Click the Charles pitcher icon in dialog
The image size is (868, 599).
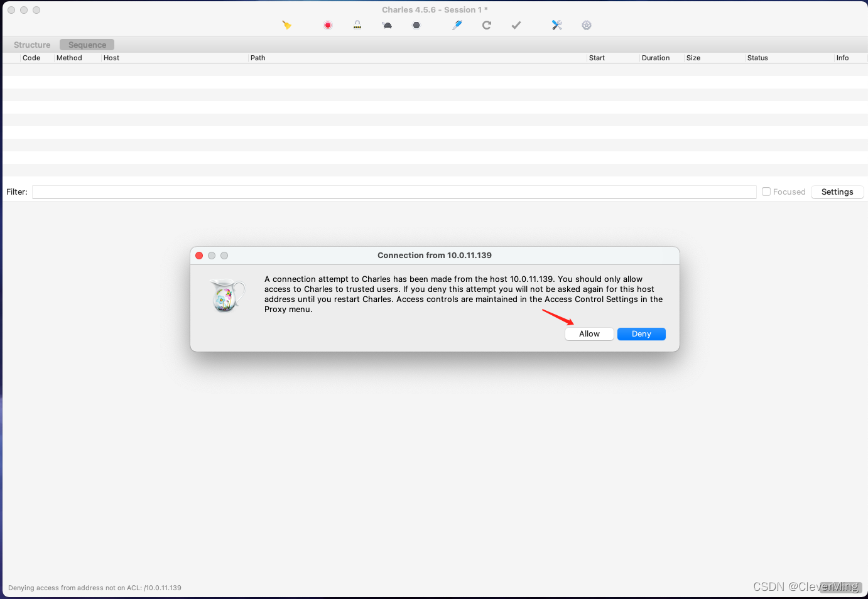coord(227,296)
